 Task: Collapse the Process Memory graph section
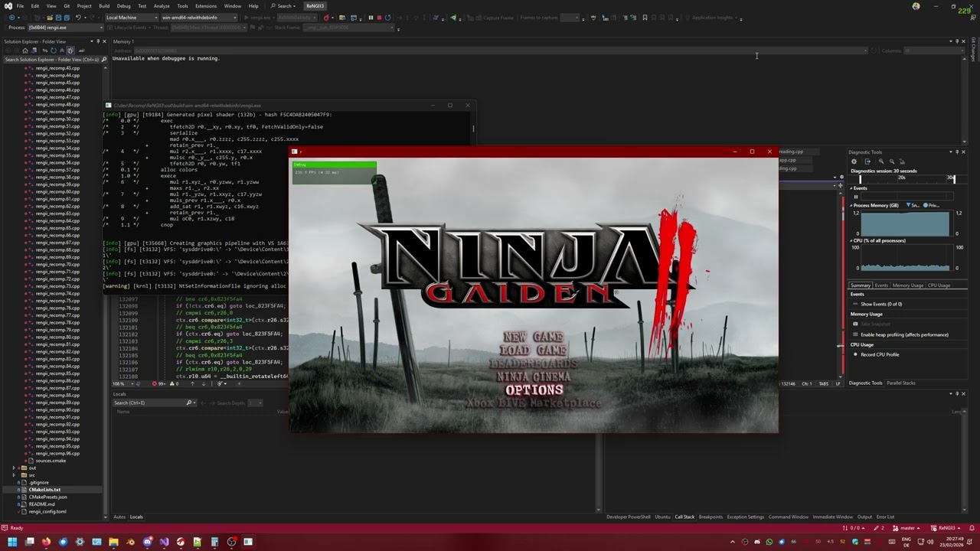(x=851, y=205)
